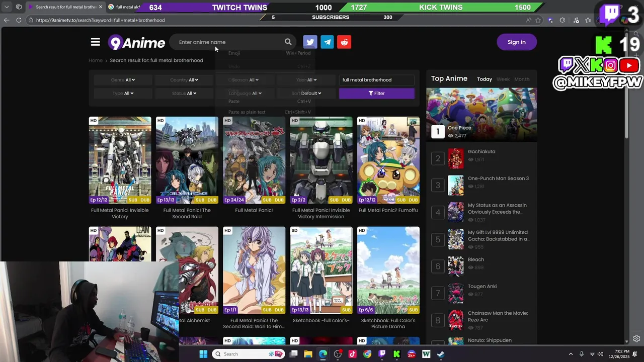Open the Edge workspaces icon
The width and height of the screenshot is (644, 362).
(19, 7)
